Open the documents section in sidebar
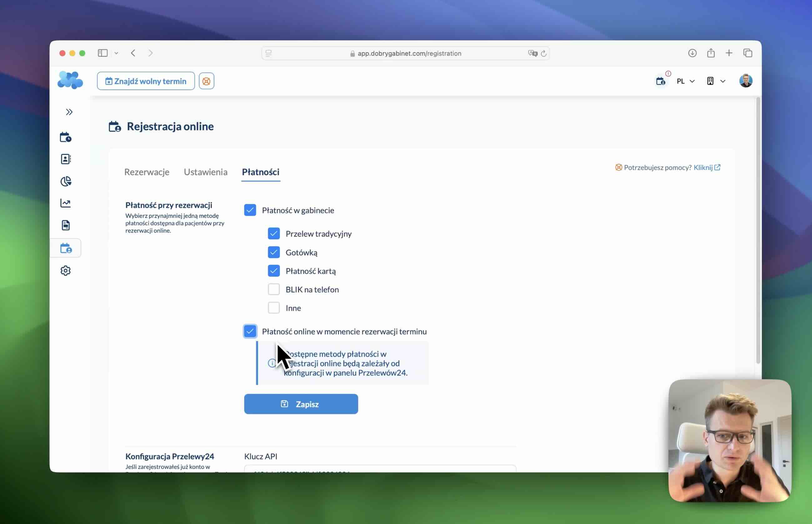This screenshot has height=524, width=812. tap(66, 225)
